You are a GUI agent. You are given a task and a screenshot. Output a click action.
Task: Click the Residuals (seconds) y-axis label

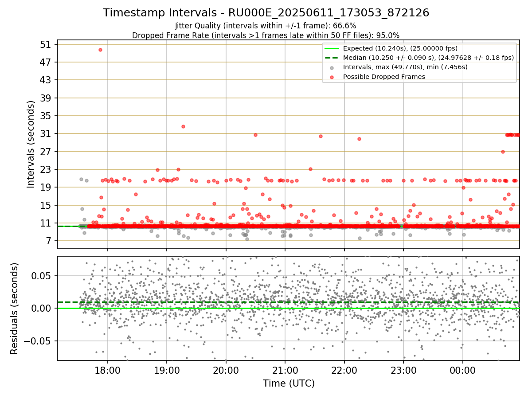[14, 308]
